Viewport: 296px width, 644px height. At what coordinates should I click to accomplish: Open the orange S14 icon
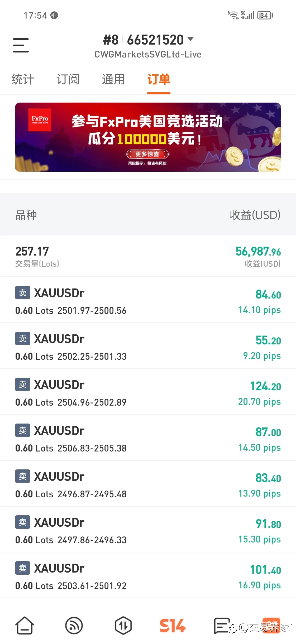point(173,625)
